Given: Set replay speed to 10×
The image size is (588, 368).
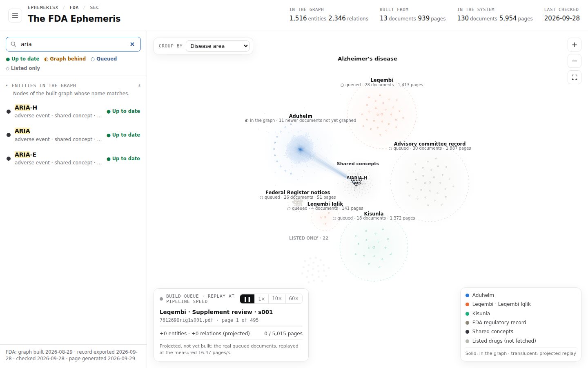Looking at the screenshot, I should pyautogui.click(x=277, y=299).
